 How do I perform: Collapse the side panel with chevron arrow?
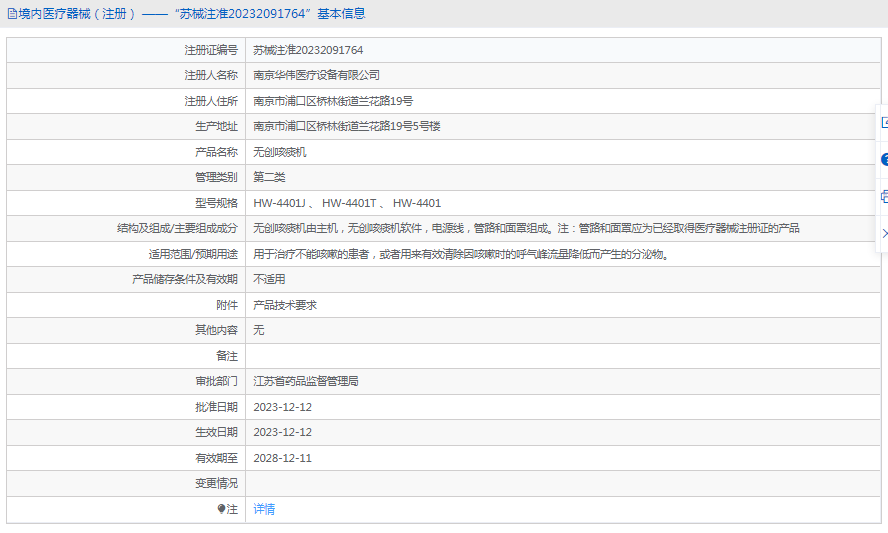pos(885,233)
